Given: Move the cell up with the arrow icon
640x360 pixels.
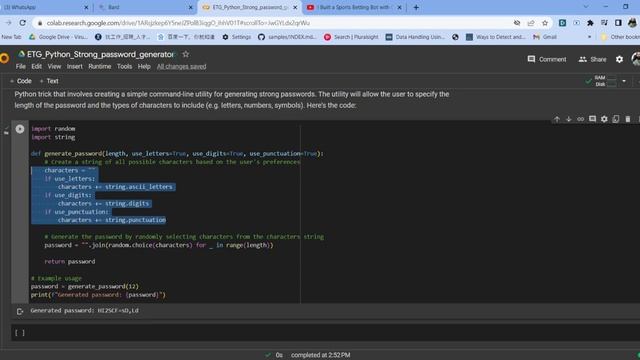Looking at the screenshot, I should [x=557, y=119].
